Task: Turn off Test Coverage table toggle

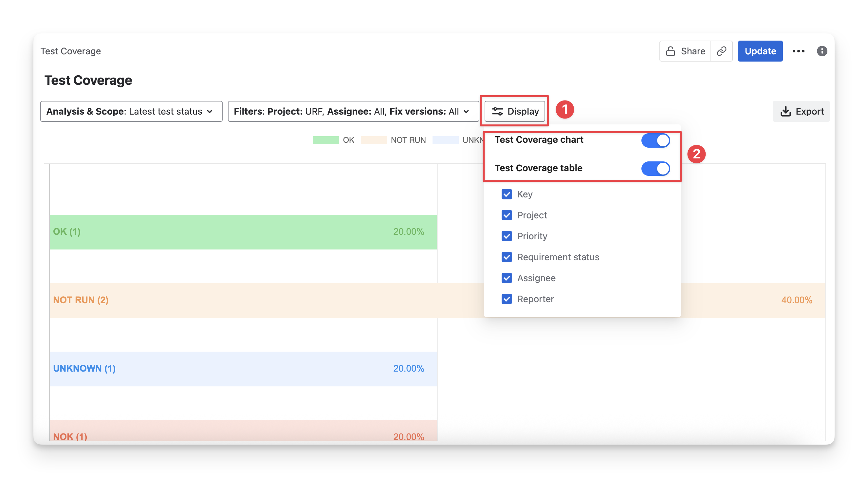Action: point(655,169)
